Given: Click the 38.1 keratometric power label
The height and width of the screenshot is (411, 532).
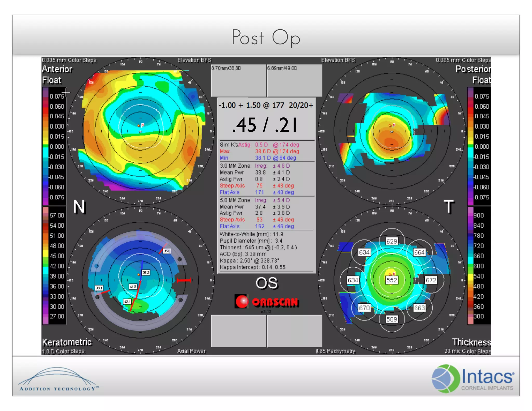Looking at the screenshot, I should click(x=99, y=288).
